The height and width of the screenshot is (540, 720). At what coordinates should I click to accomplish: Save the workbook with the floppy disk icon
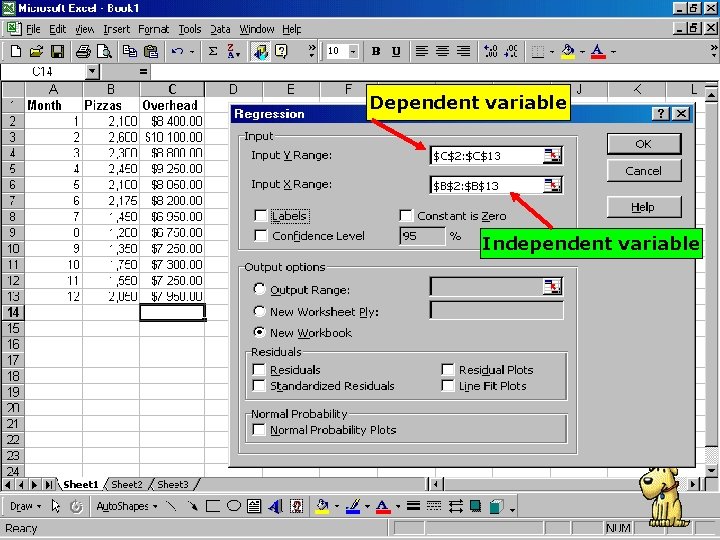(57, 51)
